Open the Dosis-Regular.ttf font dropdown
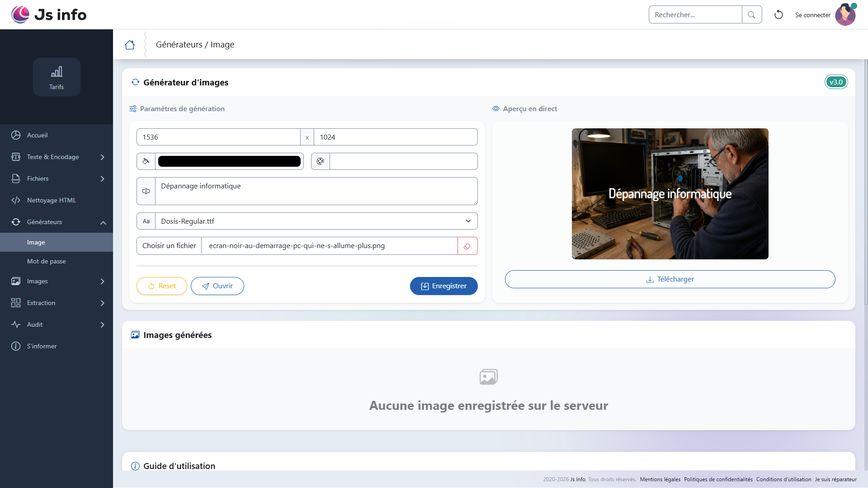 click(x=316, y=221)
